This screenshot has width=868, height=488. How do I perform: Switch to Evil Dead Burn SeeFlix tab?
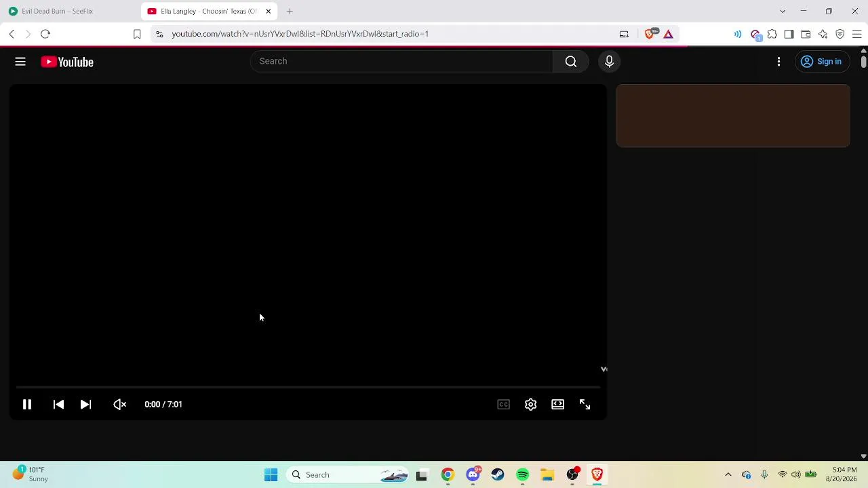pyautogui.click(x=71, y=12)
